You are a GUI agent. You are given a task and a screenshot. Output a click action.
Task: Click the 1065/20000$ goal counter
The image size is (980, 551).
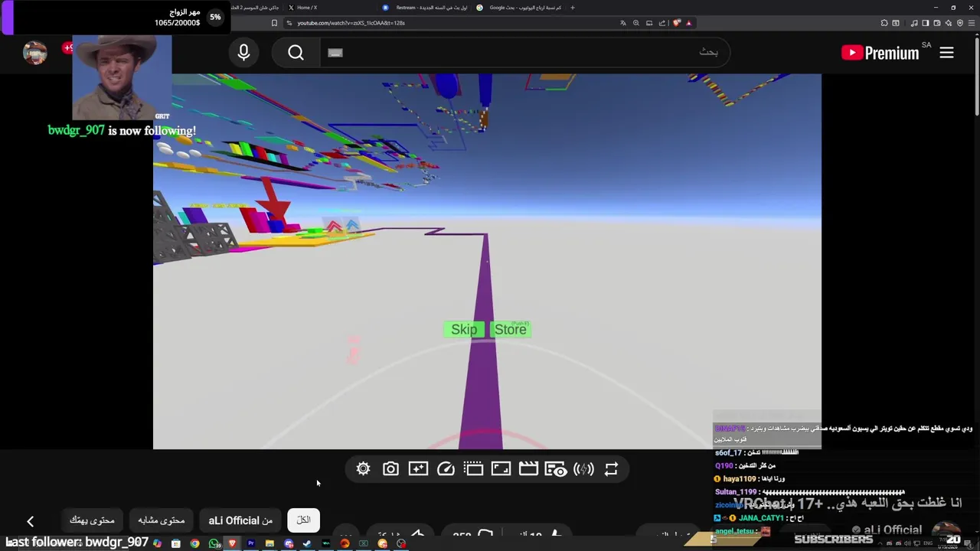[177, 23]
